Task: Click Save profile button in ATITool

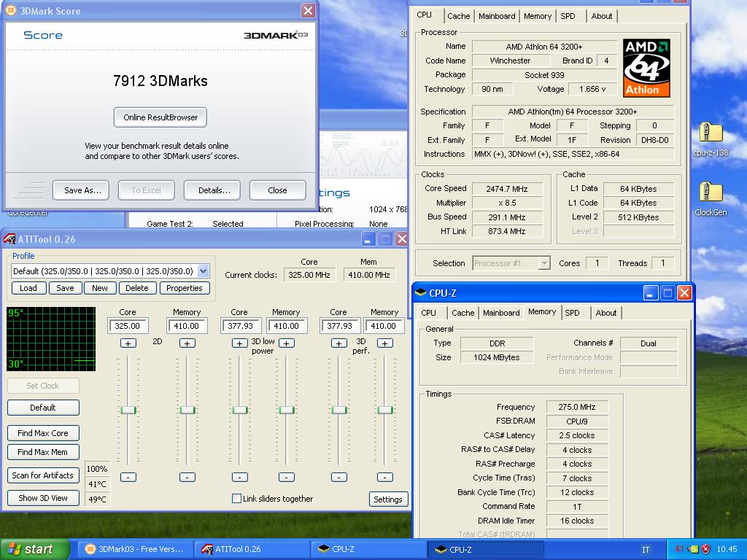Action: (65, 288)
